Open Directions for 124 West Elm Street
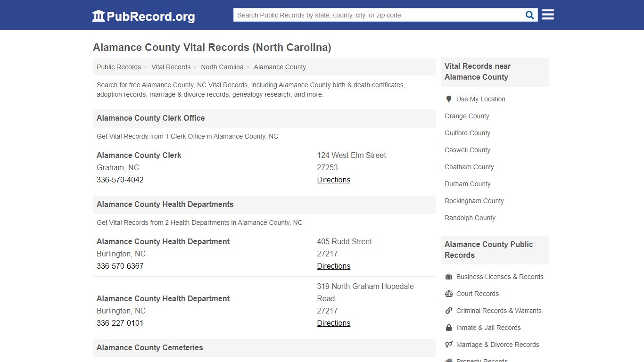The width and height of the screenshot is (644, 362). coord(334,180)
